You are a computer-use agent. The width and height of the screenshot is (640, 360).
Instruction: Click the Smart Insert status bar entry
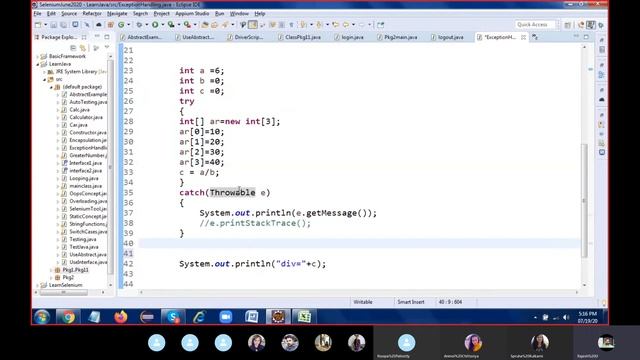tap(411, 302)
